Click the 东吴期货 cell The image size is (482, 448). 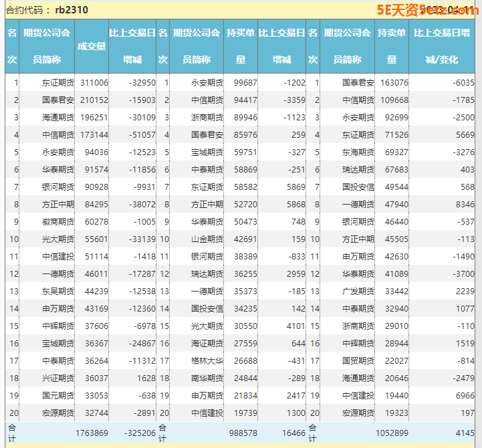tap(58, 291)
